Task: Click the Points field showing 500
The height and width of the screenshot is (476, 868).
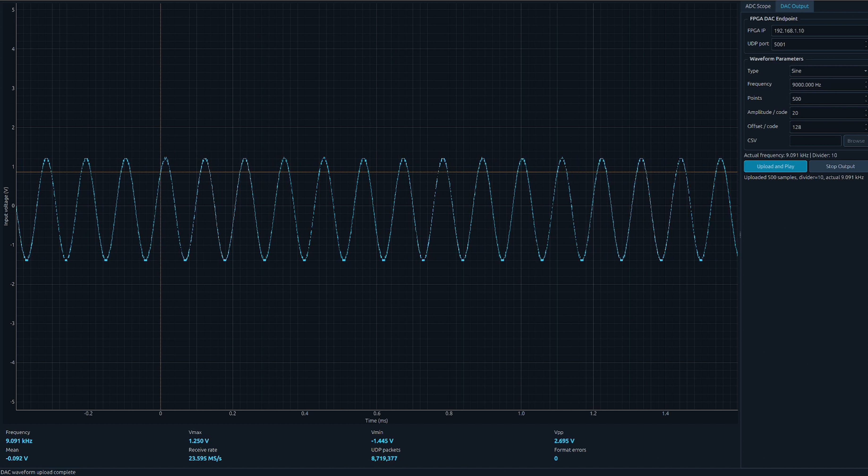Action: (x=829, y=99)
